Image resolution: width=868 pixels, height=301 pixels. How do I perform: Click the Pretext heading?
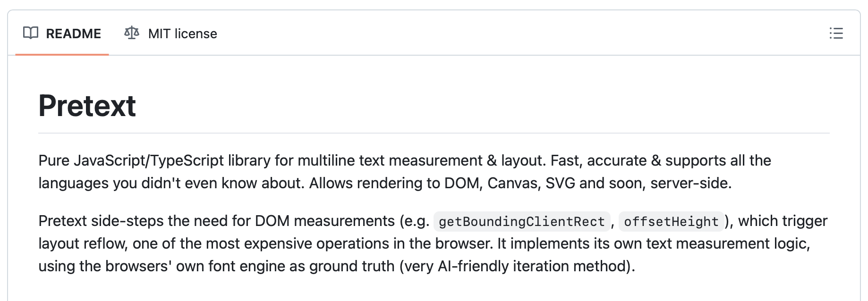[87, 106]
